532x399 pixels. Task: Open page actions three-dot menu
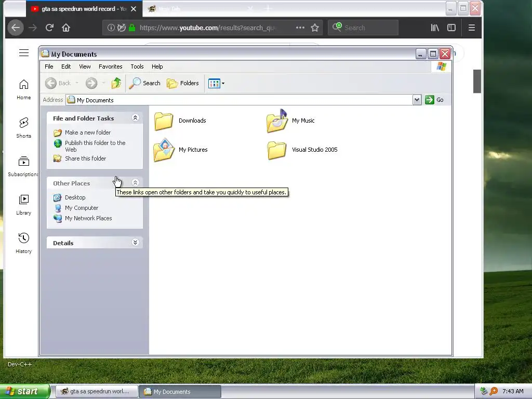[x=300, y=28]
